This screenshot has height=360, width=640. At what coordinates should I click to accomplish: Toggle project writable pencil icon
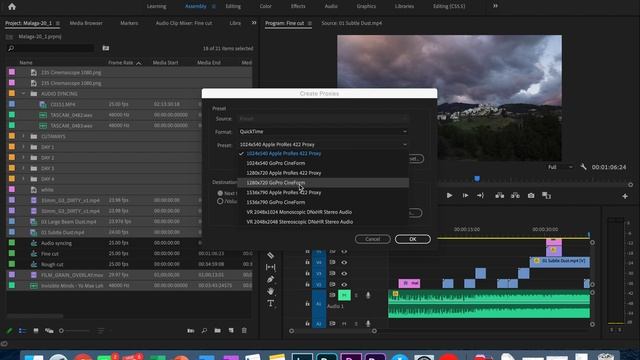9,331
